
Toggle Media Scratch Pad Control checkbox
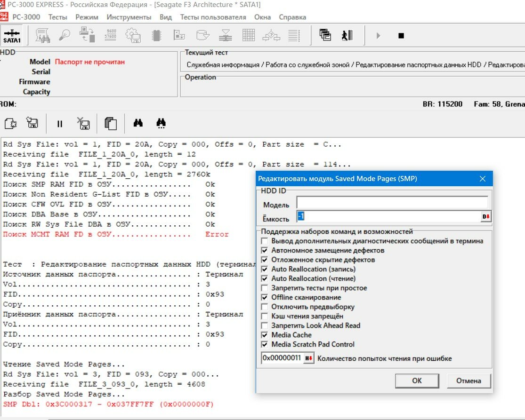click(265, 344)
